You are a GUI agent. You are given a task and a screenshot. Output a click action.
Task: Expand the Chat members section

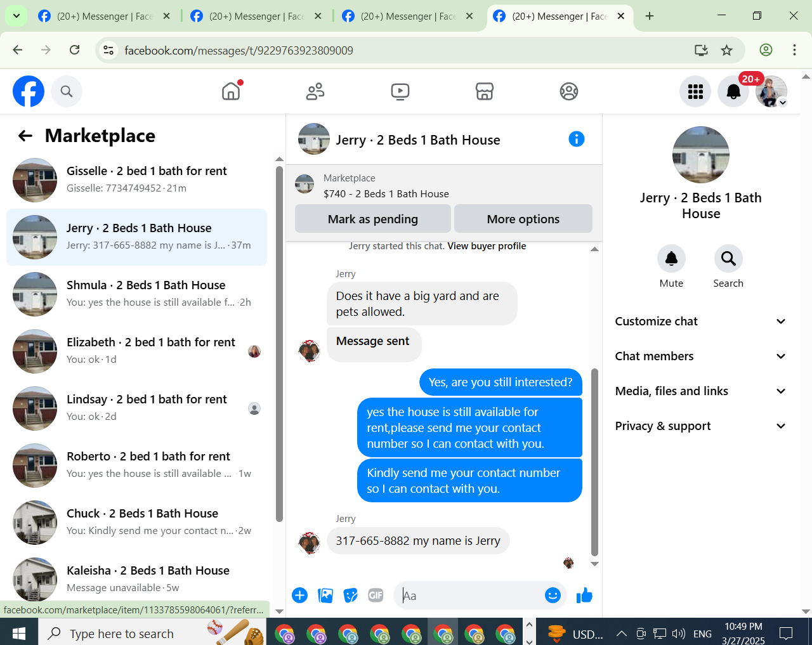coord(700,356)
